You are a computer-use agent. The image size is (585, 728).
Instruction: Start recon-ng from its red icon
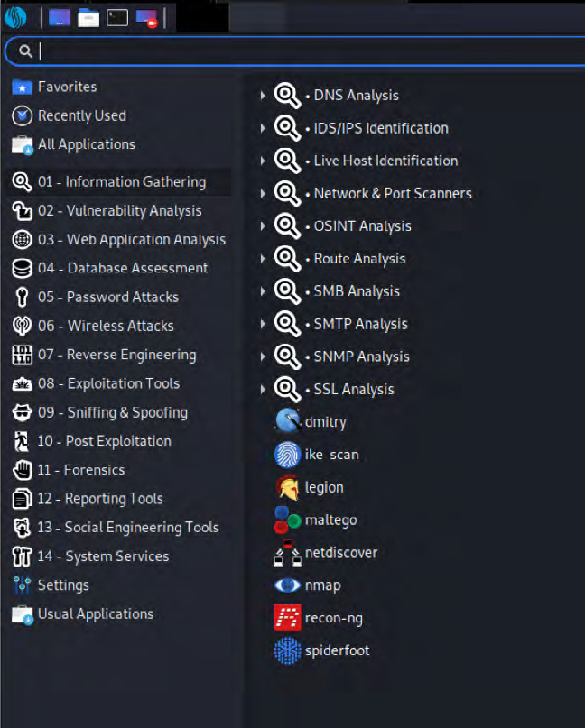(x=287, y=618)
